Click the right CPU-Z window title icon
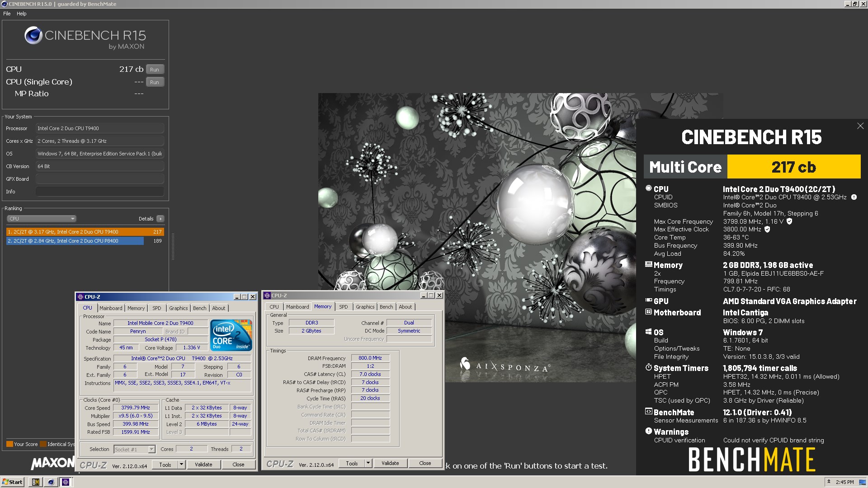Image resolution: width=868 pixels, height=488 pixels. 267,296
